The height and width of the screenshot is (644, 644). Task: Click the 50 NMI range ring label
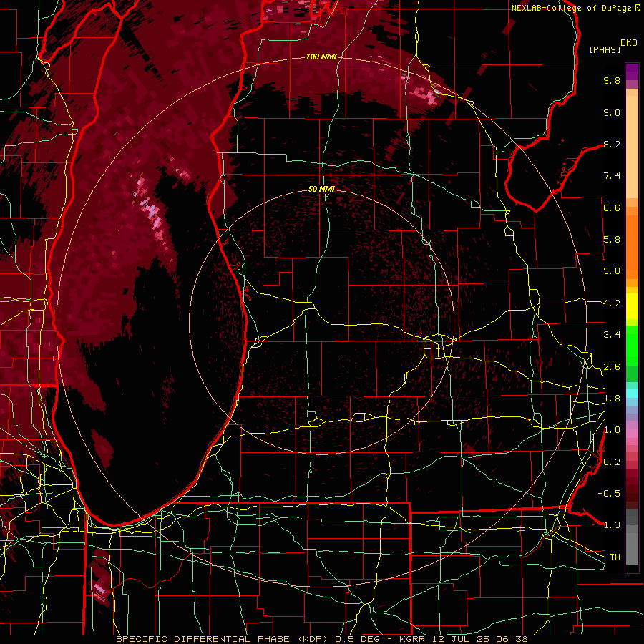tap(321, 189)
